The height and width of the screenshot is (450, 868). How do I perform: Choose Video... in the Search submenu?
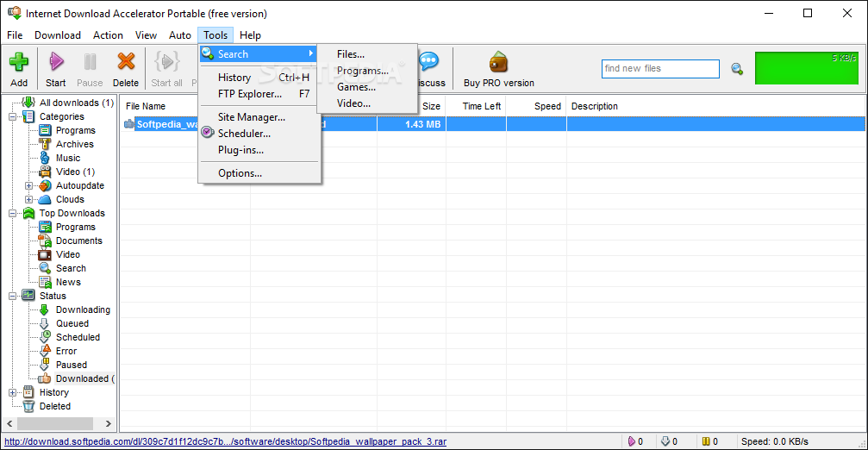click(x=367, y=103)
